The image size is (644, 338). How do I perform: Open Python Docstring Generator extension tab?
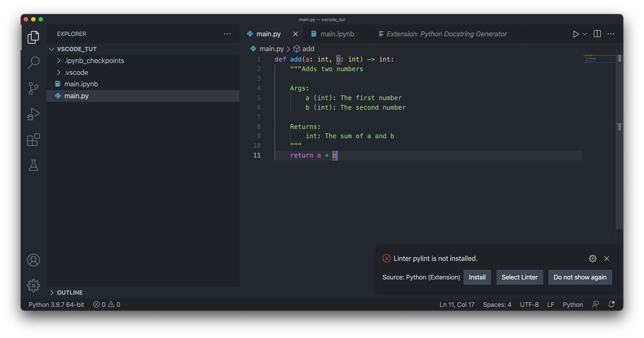[x=446, y=34]
